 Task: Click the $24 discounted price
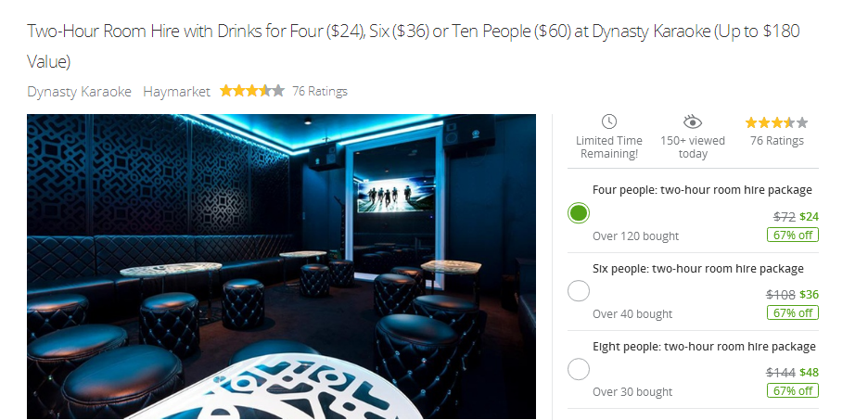809,216
